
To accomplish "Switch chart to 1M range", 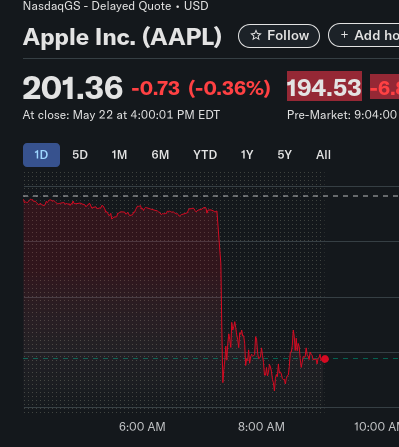I will [119, 155].
